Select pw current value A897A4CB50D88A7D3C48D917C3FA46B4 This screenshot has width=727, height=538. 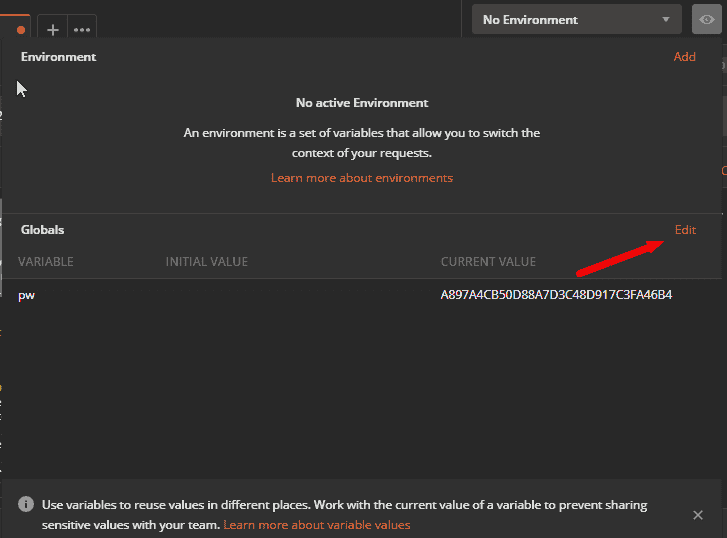click(556, 295)
